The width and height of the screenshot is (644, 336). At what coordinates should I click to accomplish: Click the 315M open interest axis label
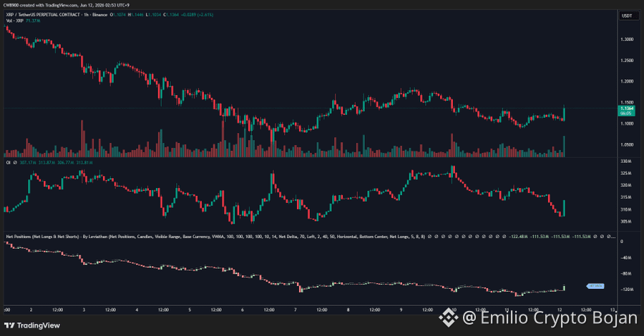tap(625, 197)
